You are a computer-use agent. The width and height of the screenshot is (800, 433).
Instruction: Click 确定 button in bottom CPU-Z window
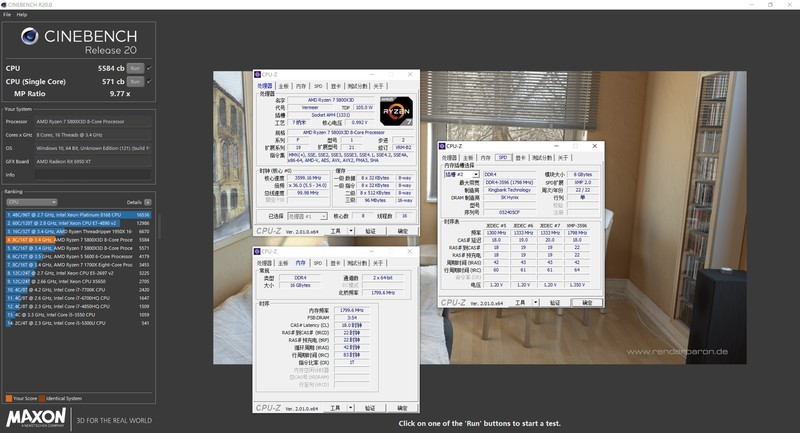[403, 408]
